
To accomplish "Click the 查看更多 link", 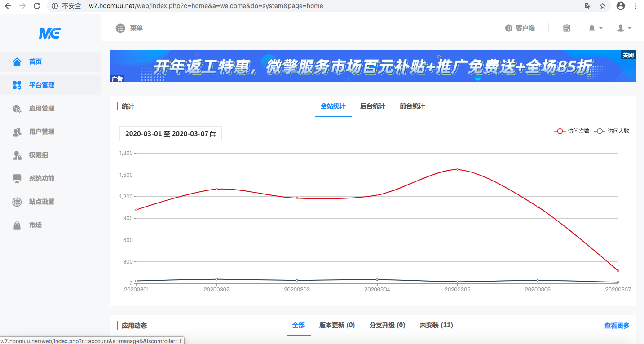I will pyautogui.click(x=617, y=326).
